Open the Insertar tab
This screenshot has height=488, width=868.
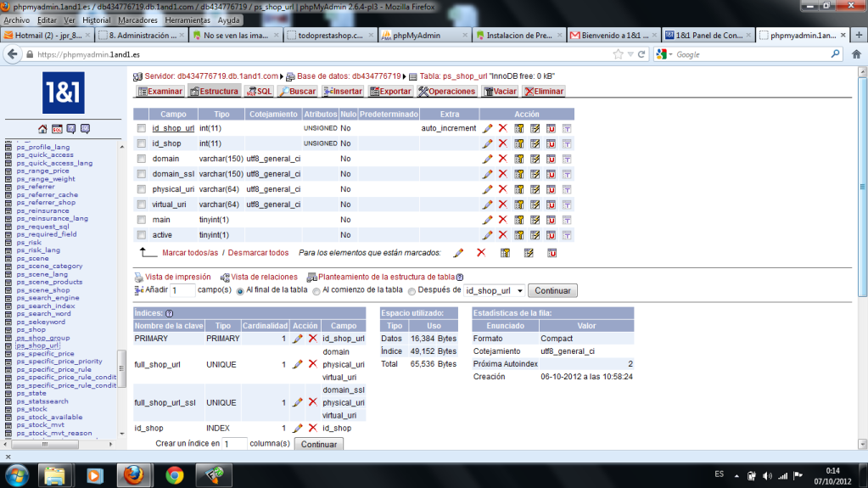[343, 92]
